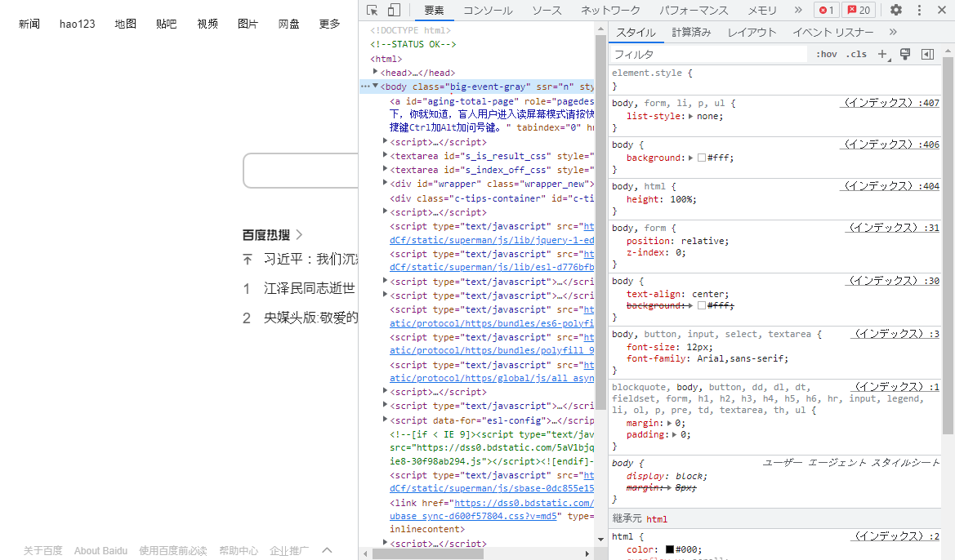This screenshot has height=560, width=955.
Task: Expand the esl-config script node
Action: point(385,419)
